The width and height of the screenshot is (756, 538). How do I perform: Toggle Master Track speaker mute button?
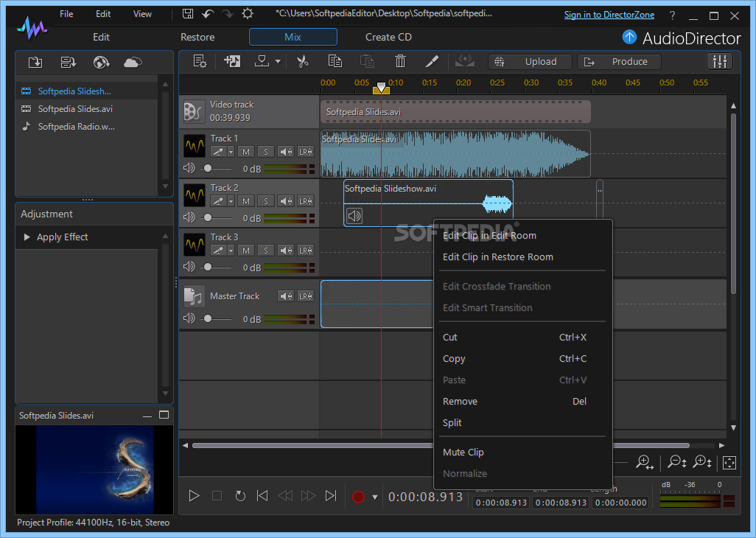[x=286, y=296]
